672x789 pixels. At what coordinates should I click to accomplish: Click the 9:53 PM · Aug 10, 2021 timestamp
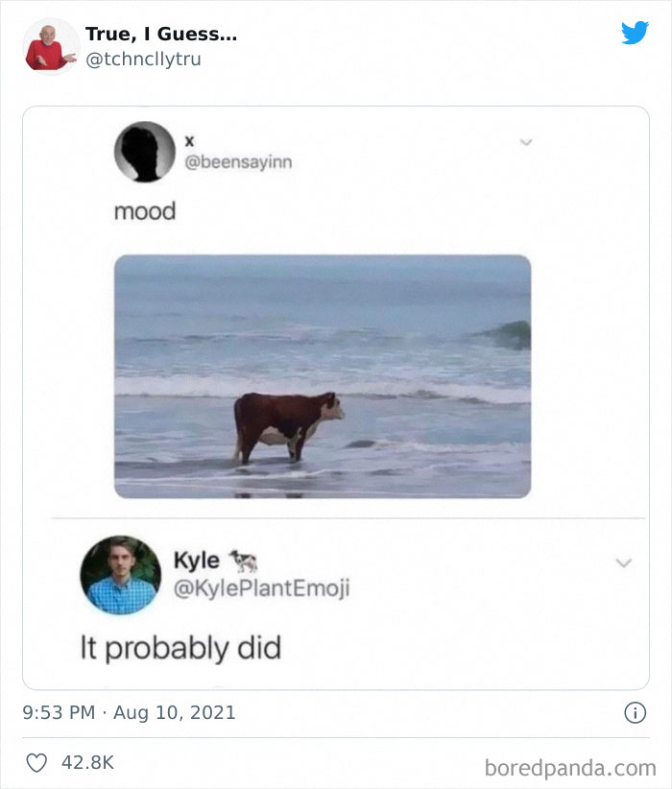[129, 712]
